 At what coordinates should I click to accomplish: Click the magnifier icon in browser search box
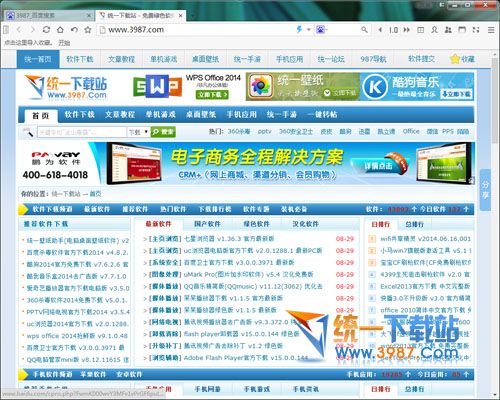[364, 30]
